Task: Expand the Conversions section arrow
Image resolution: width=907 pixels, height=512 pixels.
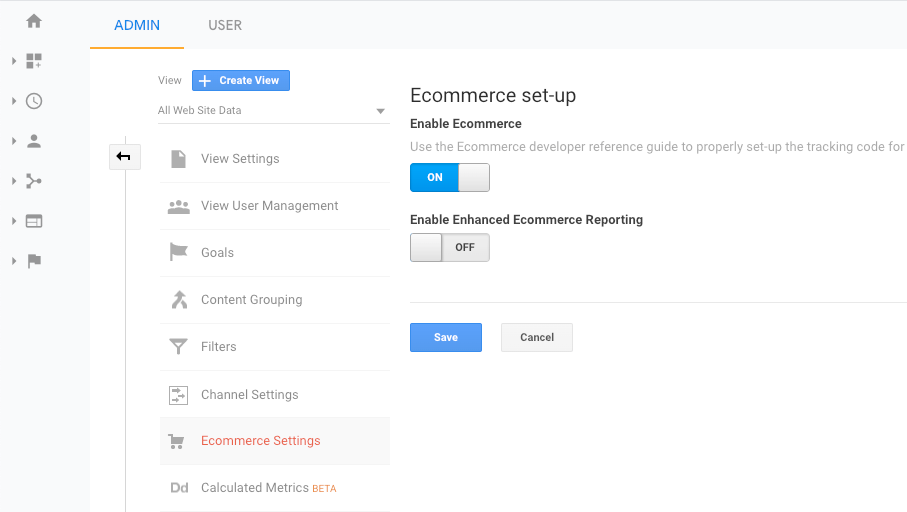Action: (x=14, y=261)
